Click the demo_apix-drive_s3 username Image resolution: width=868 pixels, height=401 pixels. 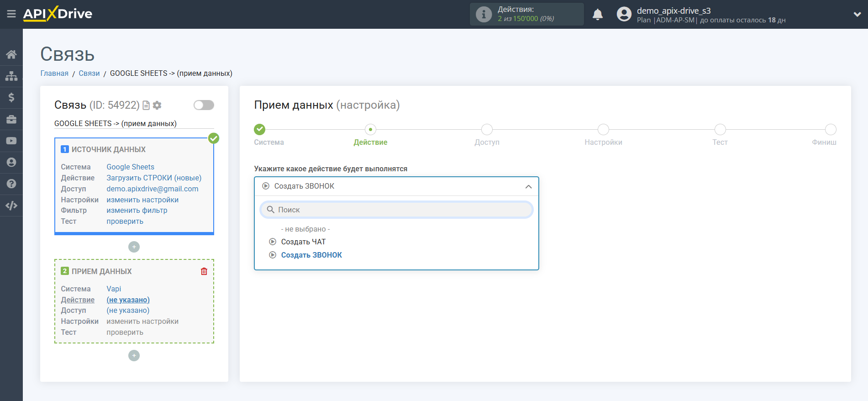[673, 11]
